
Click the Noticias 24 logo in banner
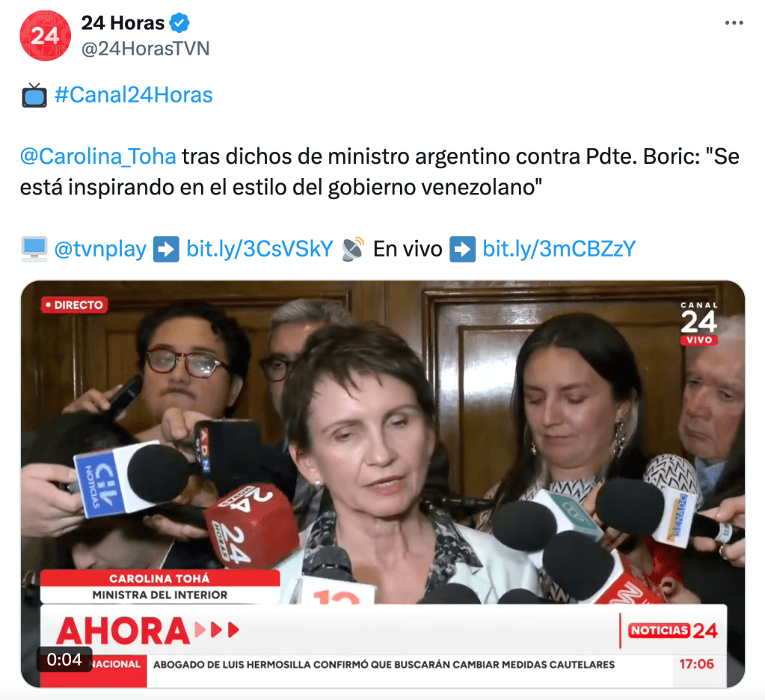673,630
